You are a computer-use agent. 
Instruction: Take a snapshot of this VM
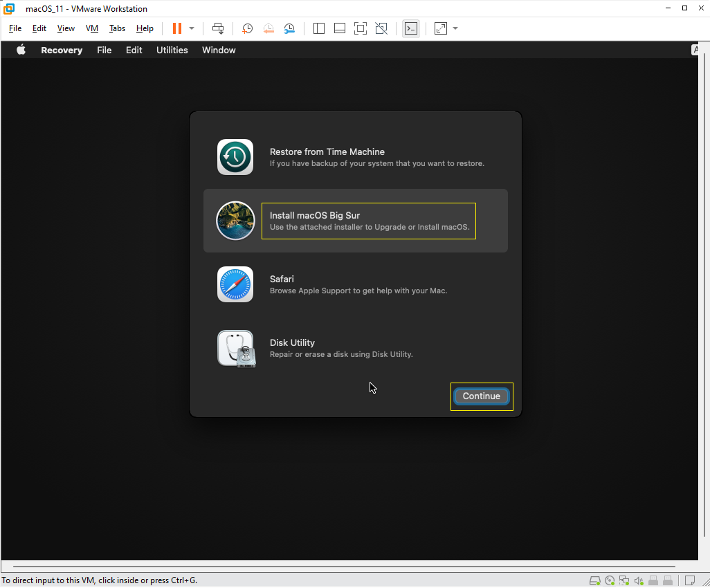[247, 28]
